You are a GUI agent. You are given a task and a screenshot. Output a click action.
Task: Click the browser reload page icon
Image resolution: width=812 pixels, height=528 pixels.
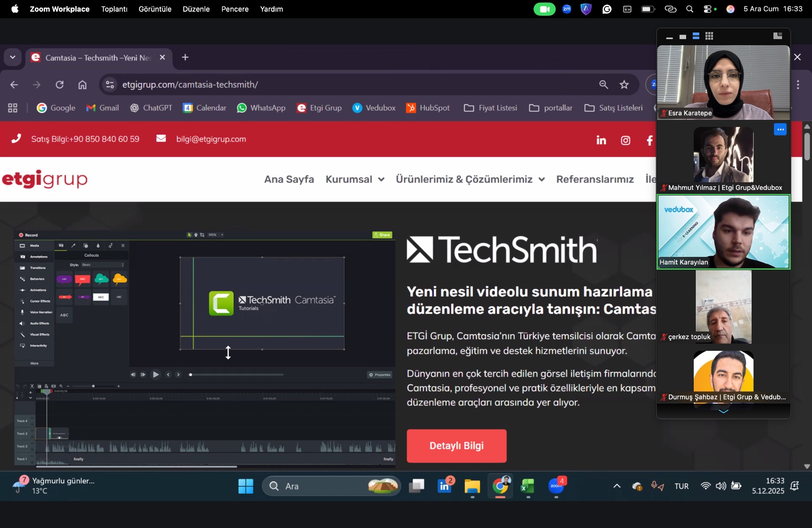(x=59, y=85)
